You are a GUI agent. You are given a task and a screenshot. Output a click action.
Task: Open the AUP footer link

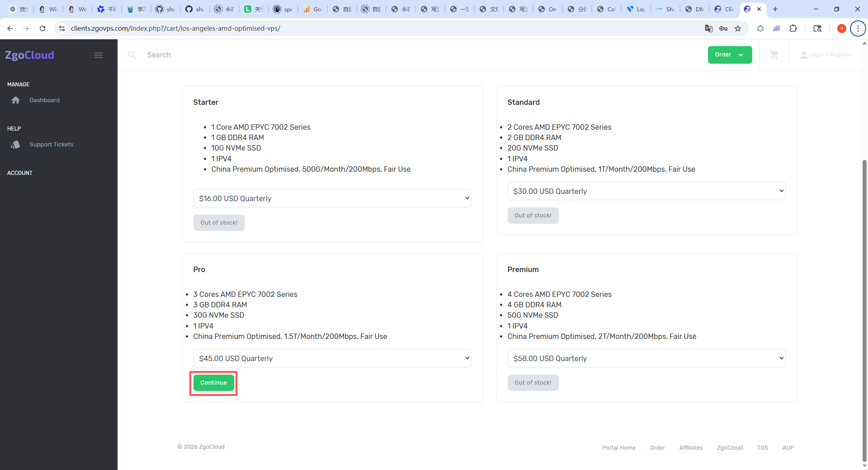(788, 448)
